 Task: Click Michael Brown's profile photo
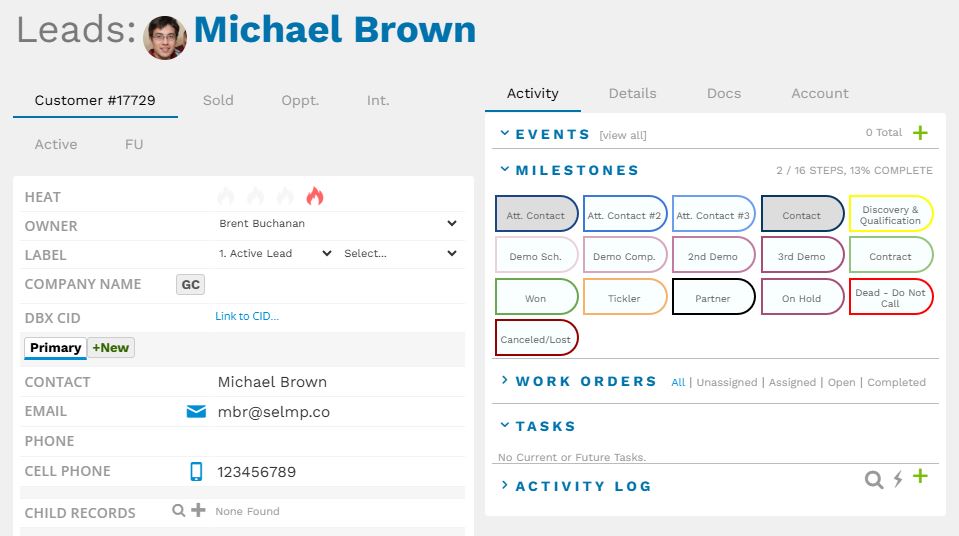(165, 37)
